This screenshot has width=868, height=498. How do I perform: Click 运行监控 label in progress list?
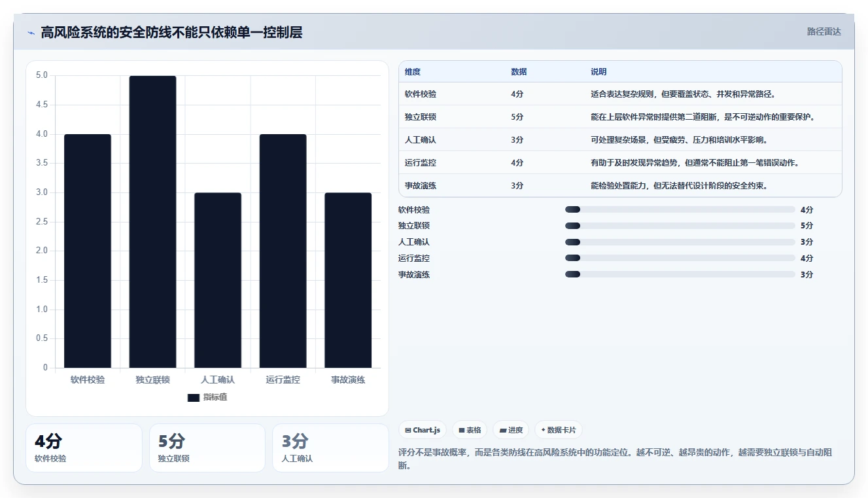coord(414,258)
